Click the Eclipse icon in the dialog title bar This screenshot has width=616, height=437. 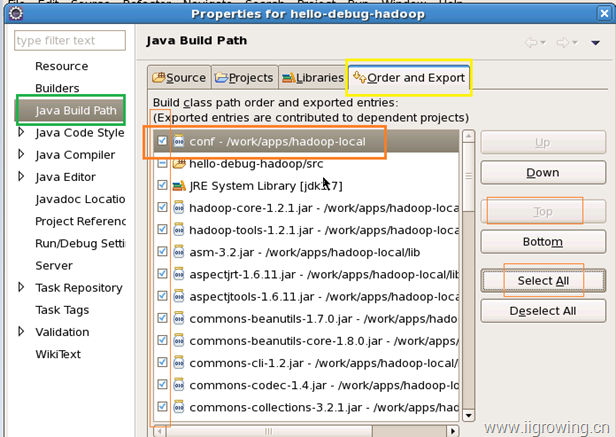[16, 13]
